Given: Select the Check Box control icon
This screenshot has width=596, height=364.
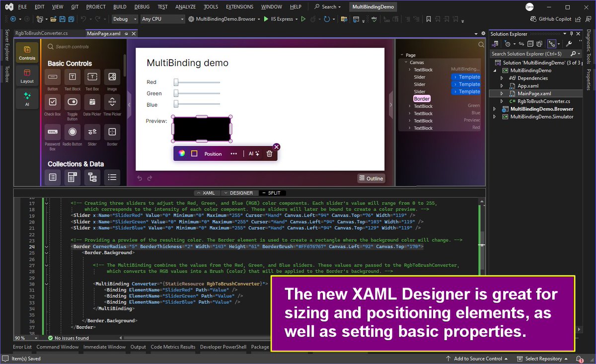Looking at the screenshot, I should pyautogui.click(x=53, y=102).
